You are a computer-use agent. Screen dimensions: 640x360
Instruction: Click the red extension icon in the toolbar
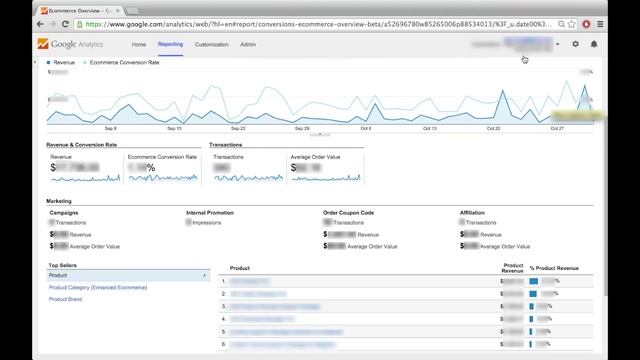click(587, 24)
